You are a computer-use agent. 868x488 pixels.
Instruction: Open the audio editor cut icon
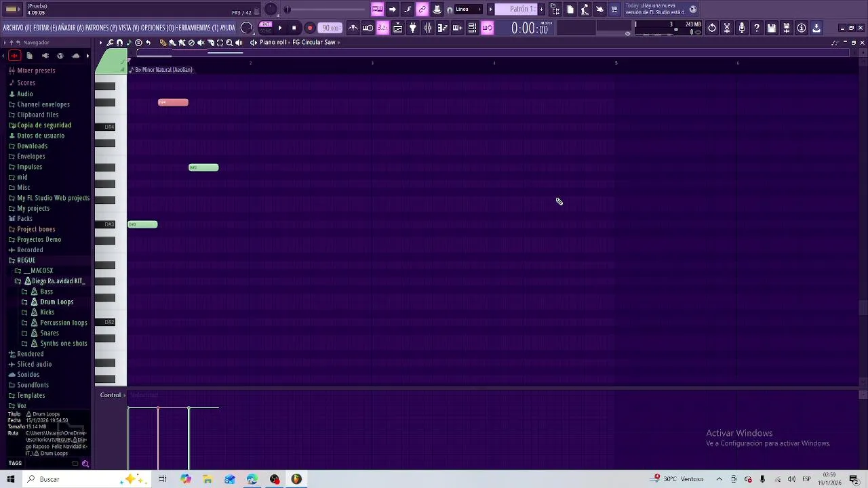(x=727, y=28)
